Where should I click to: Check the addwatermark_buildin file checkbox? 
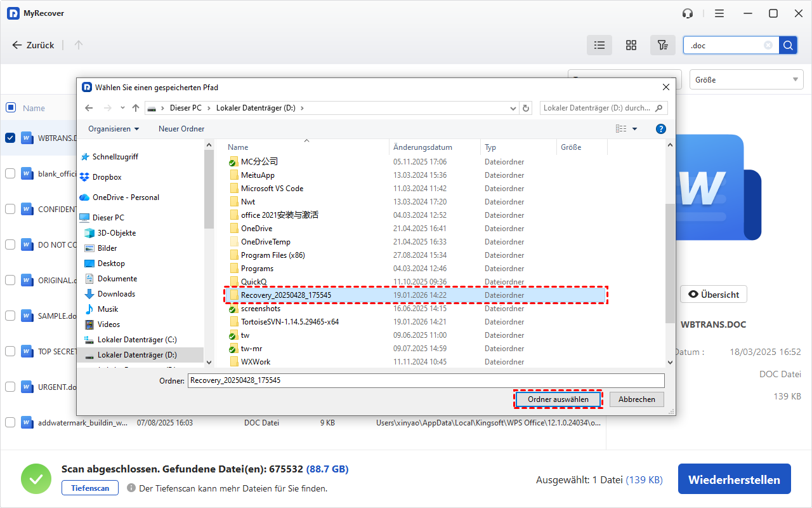10,422
